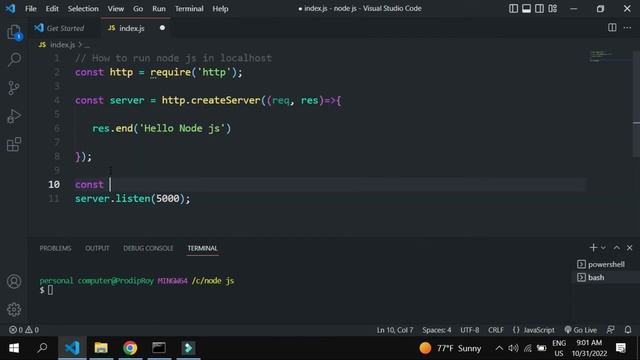This screenshot has height=360, width=640.
Task: Open the terminal launch profile dropdown
Action: pyautogui.click(x=603, y=248)
